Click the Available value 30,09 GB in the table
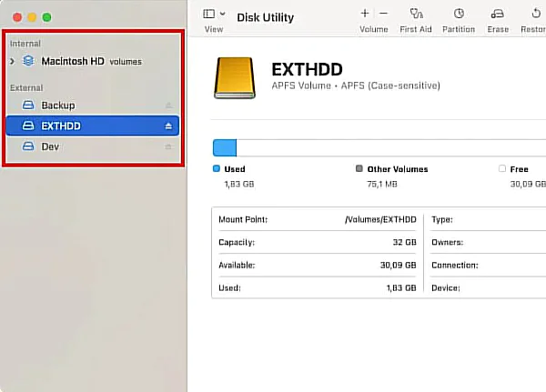This screenshot has width=546, height=392. [398, 266]
